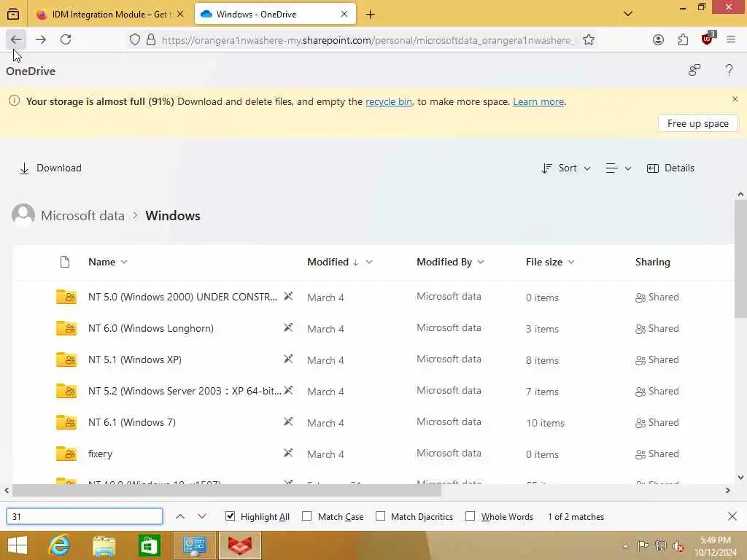
Task: Open the NT 5.0 (Windows 2000) folder
Action: tap(182, 297)
